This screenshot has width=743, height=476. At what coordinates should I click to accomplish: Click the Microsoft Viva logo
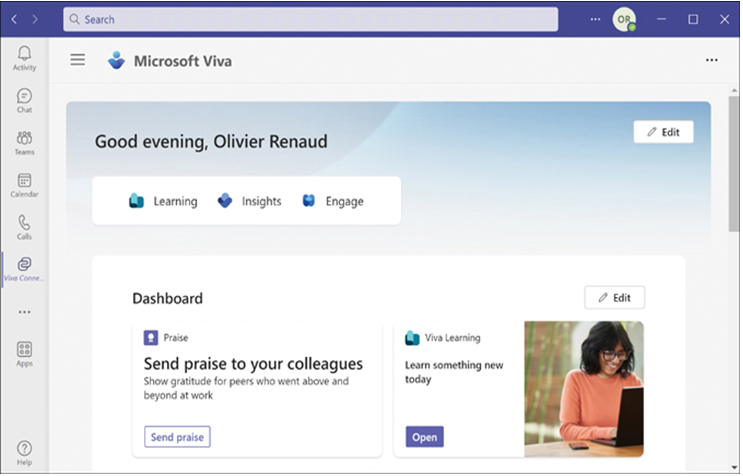(x=116, y=61)
